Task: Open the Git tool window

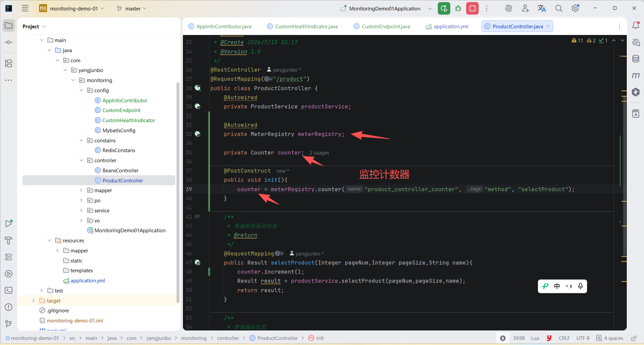Action: click(x=9, y=323)
